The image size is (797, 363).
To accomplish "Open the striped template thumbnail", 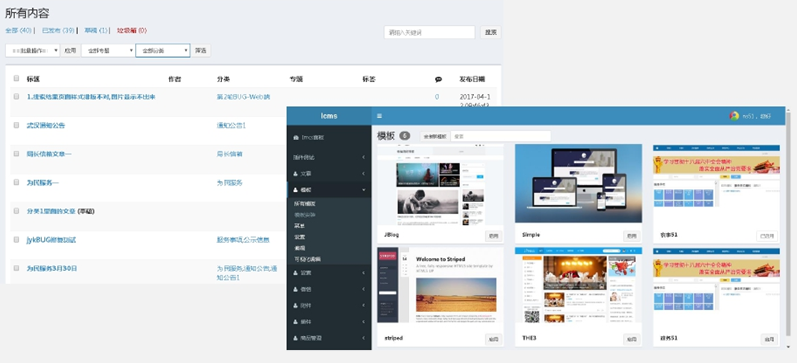I will (x=440, y=285).
